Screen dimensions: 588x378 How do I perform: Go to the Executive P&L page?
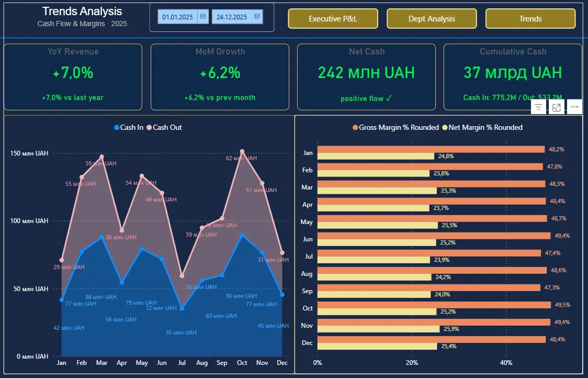point(333,19)
